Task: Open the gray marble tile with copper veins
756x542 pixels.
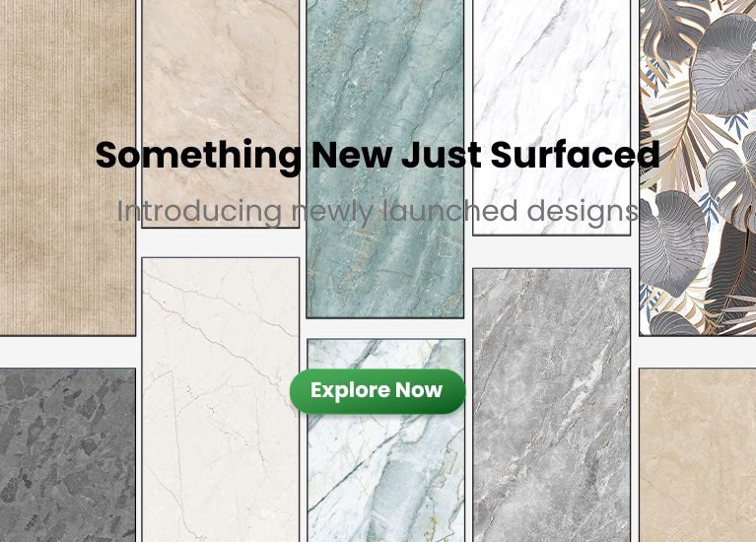Action: click(552, 405)
